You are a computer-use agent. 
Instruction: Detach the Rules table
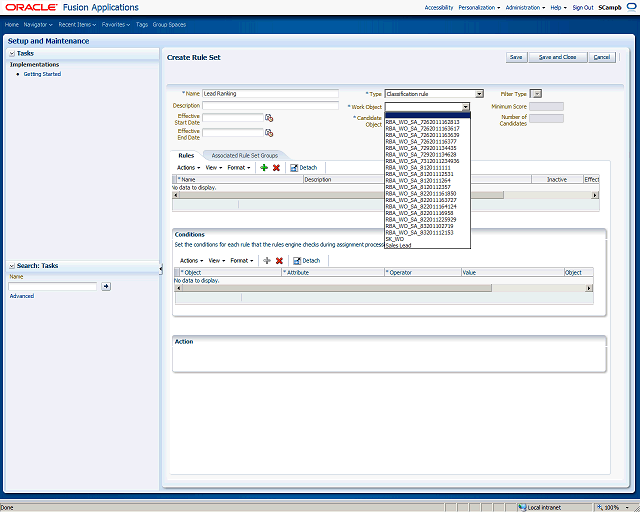click(303, 168)
